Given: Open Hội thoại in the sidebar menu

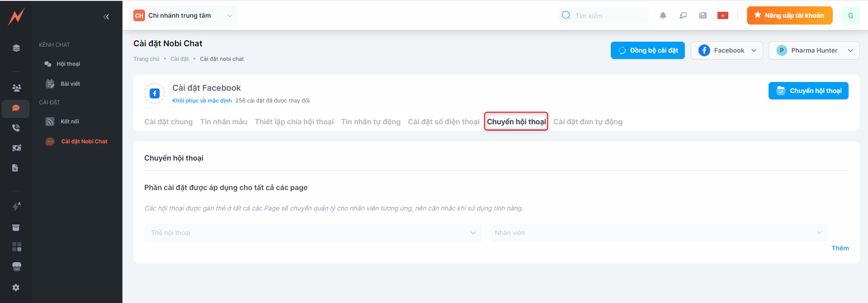Looking at the screenshot, I should pos(68,64).
